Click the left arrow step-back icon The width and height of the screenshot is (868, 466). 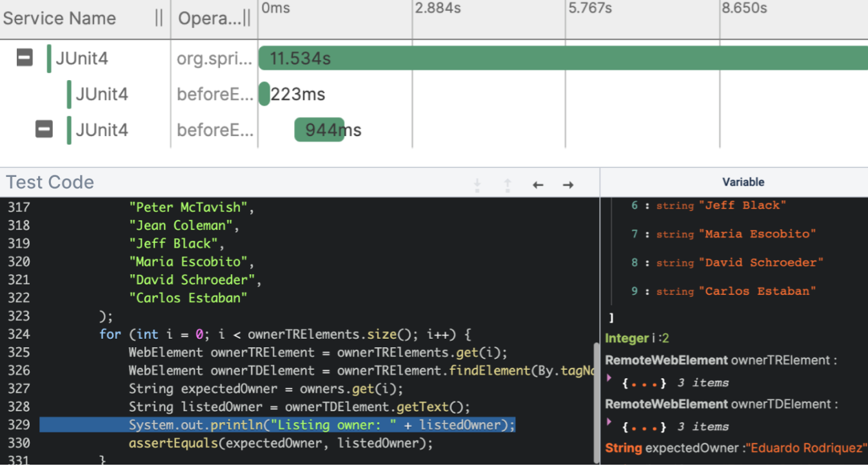click(x=538, y=185)
